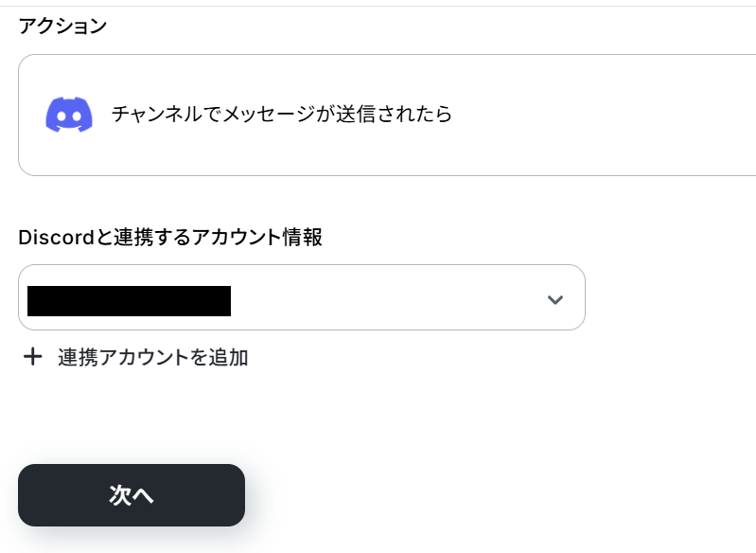The image size is (756, 553).
Task: Click the 連携アカウントを追加 link text
Action: pos(153,358)
